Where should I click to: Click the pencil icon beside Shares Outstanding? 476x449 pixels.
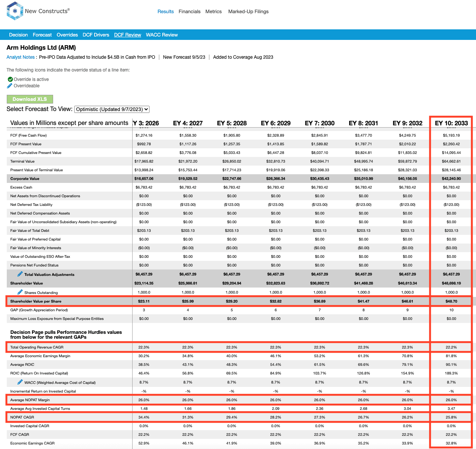tap(20, 292)
